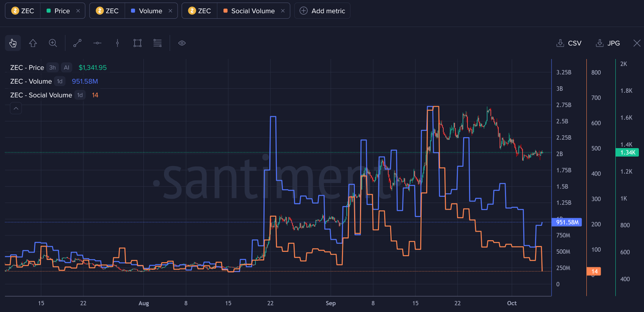This screenshot has width=644, height=312.
Task: Click the Sep label on time axis
Action: (x=331, y=303)
